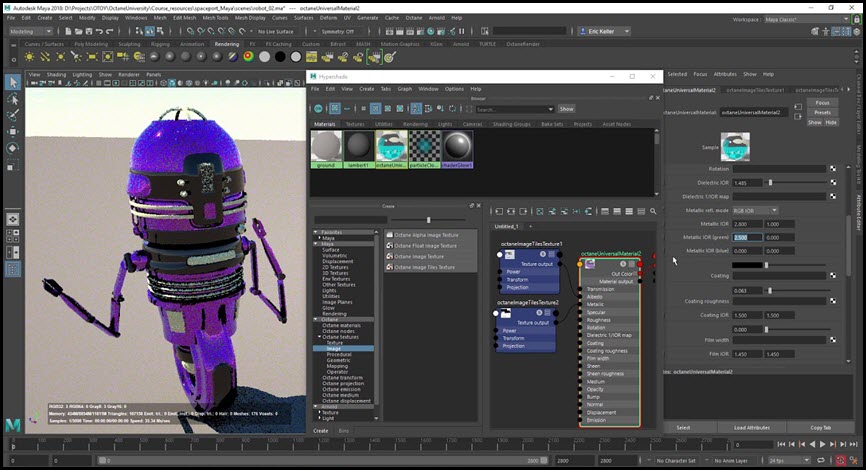Click the Play forward button

[822, 444]
